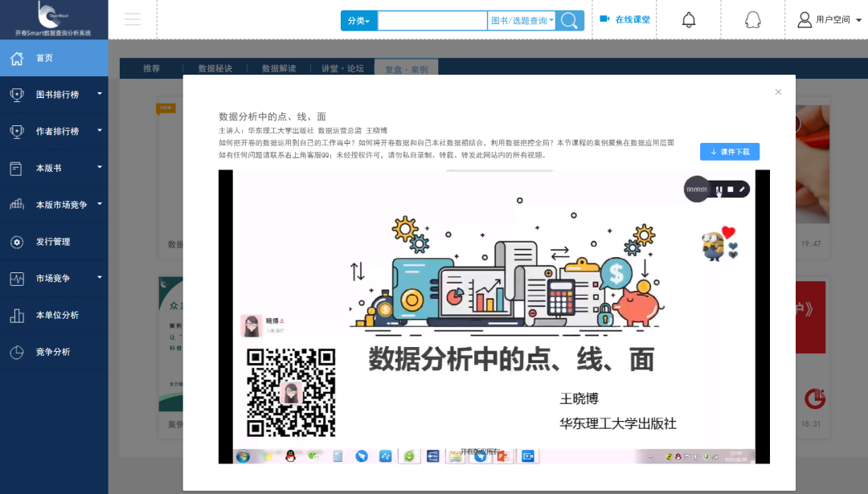Expand the 本版书 submenu arrow
Screen dimensions: 868x494
click(x=100, y=167)
